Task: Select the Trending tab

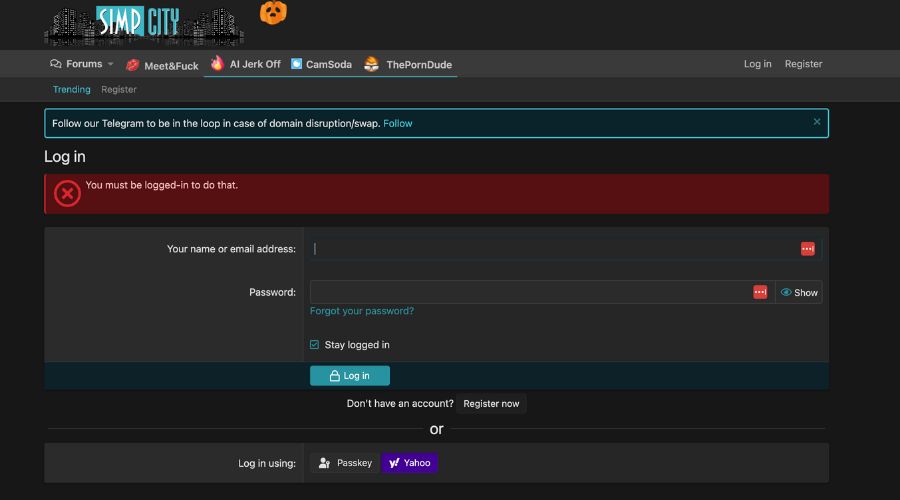Action: [72, 89]
